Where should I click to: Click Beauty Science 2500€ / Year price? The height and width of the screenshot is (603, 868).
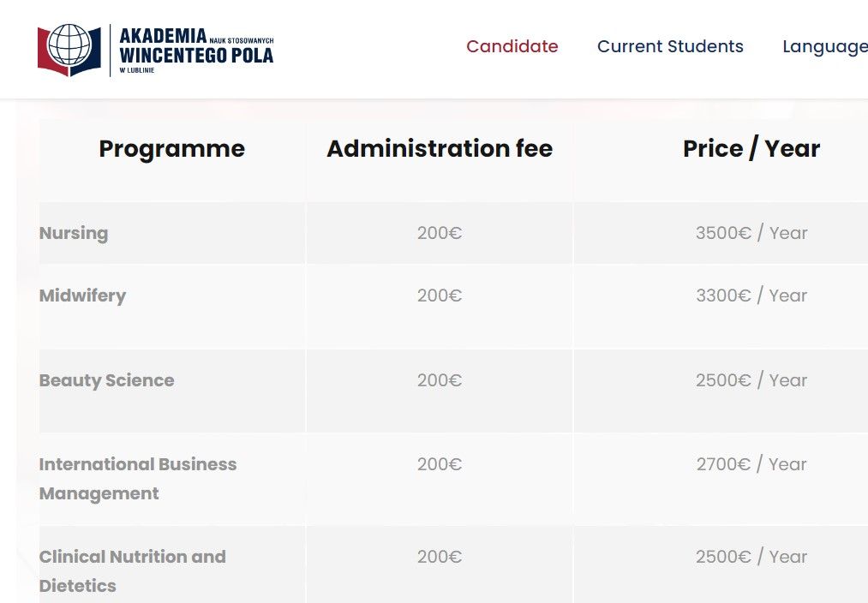pos(751,380)
